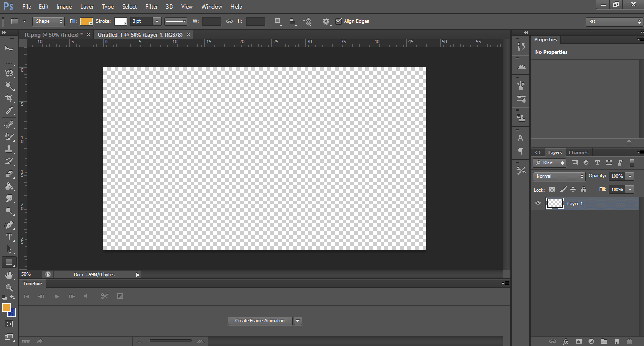
Task: Choose the Crop tool
Action: click(x=9, y=98)
